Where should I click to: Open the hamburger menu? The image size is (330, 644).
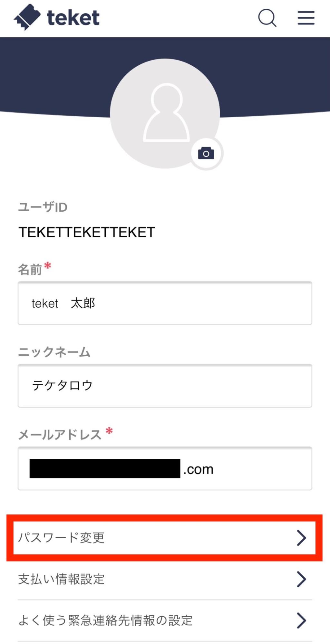pos(306,18)
